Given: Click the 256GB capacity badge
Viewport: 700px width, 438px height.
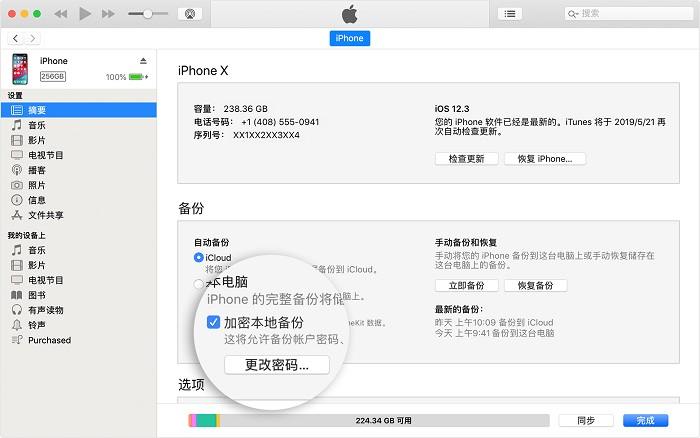Looking at the screenshot, I should pyautogui.click(x=53, y=76).
